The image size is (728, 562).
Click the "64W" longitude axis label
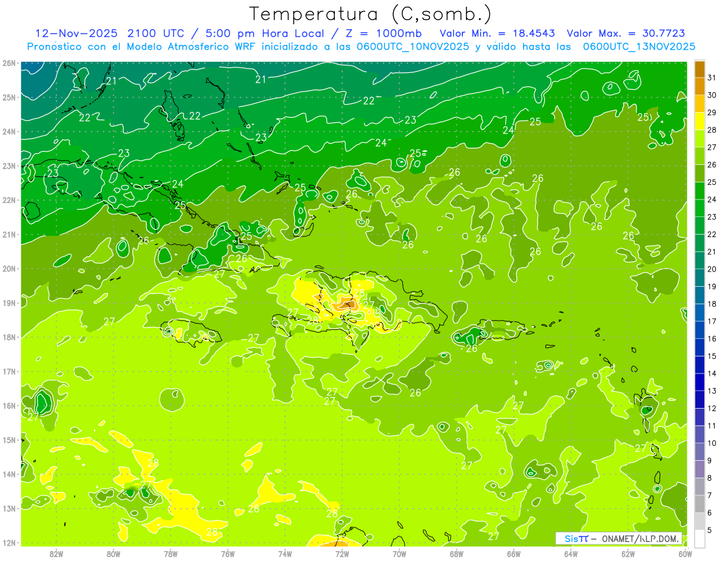point(571,553)
